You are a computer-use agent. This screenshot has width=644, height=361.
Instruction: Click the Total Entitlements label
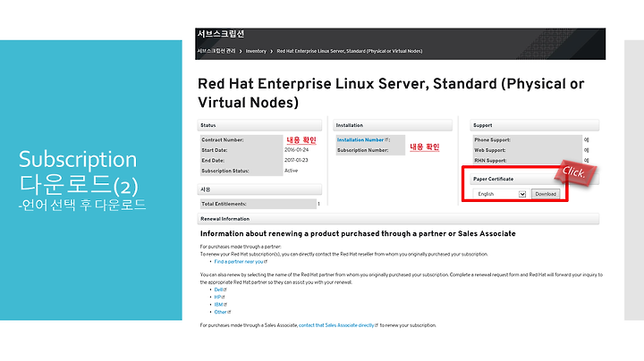tap(224, 204)
